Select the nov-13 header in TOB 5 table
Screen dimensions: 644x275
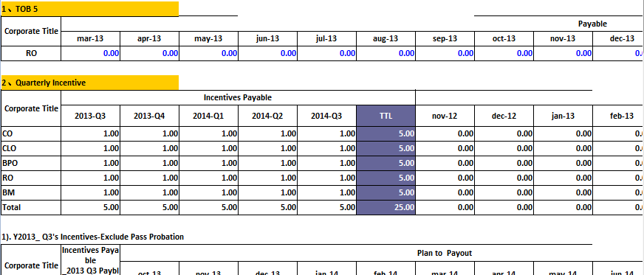point(563,39)
